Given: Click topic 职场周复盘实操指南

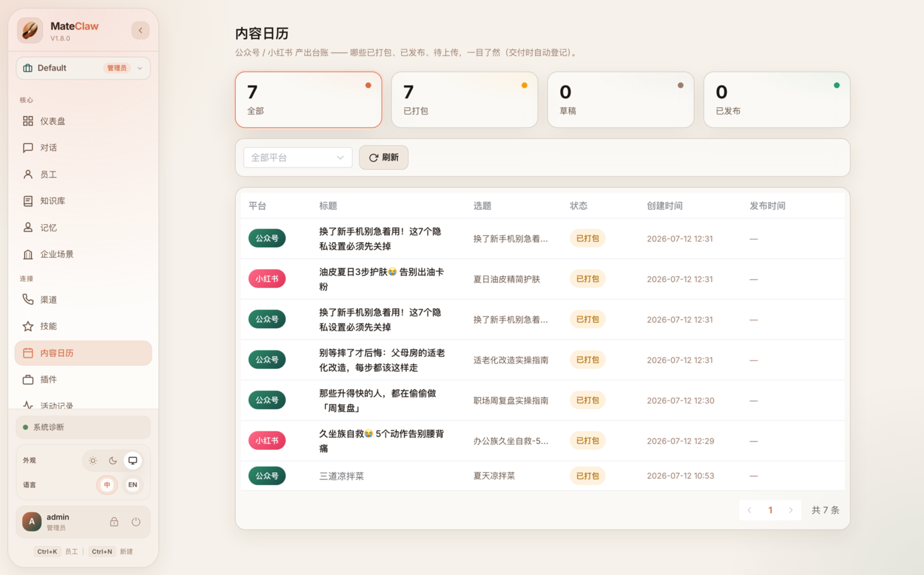Looking at the screenshot, I should click(x=511, y=400).
